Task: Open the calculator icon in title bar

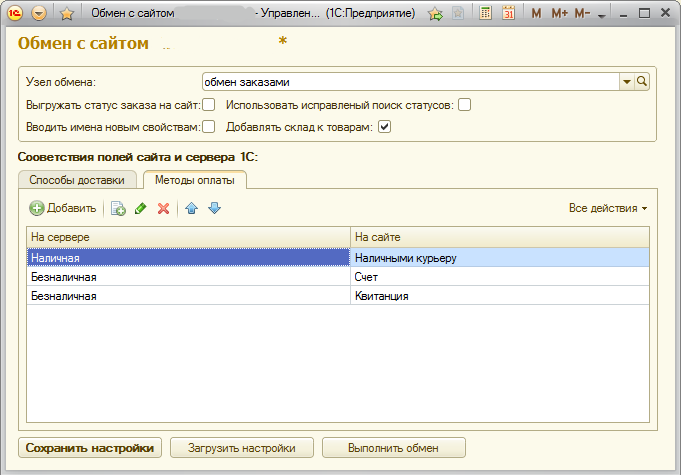Action: [x=486, y=13]
